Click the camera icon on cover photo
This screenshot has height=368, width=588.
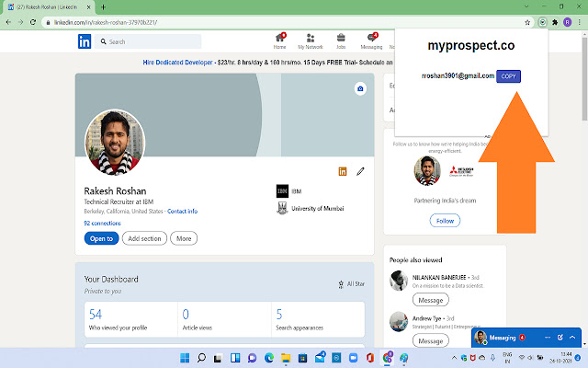point(360,88)
